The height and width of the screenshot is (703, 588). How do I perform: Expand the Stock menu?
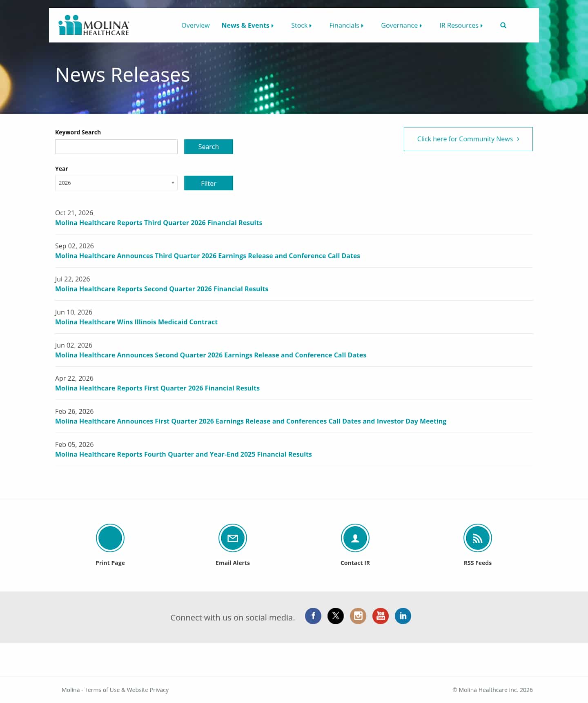(x=301, y=25)
